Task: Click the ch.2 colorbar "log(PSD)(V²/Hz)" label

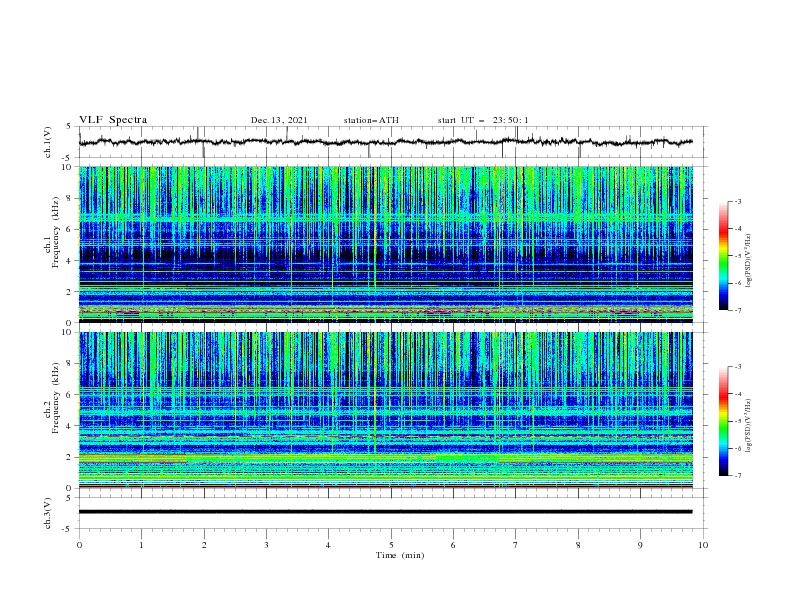Action: (x=748, y=426)
